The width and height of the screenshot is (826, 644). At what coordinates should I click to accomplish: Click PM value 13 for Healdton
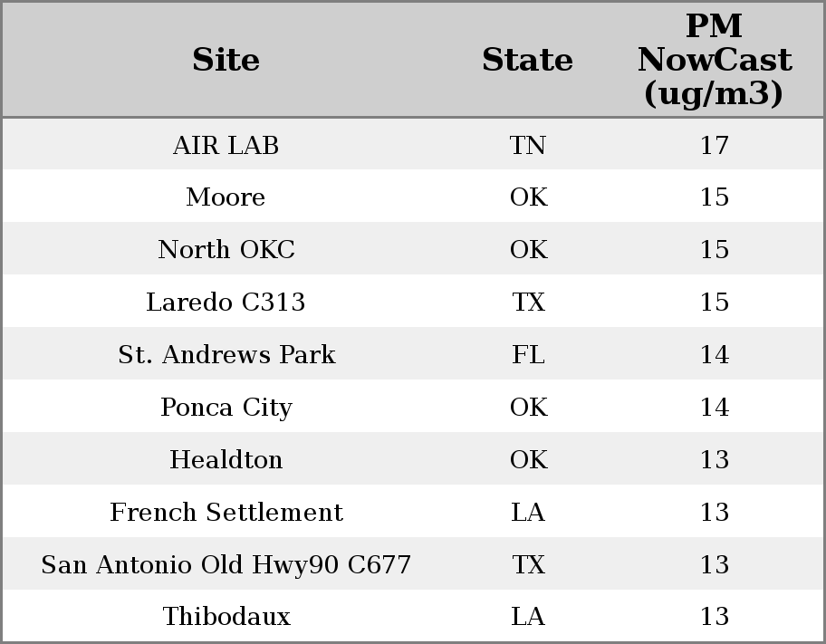click(x=714, y=459)
